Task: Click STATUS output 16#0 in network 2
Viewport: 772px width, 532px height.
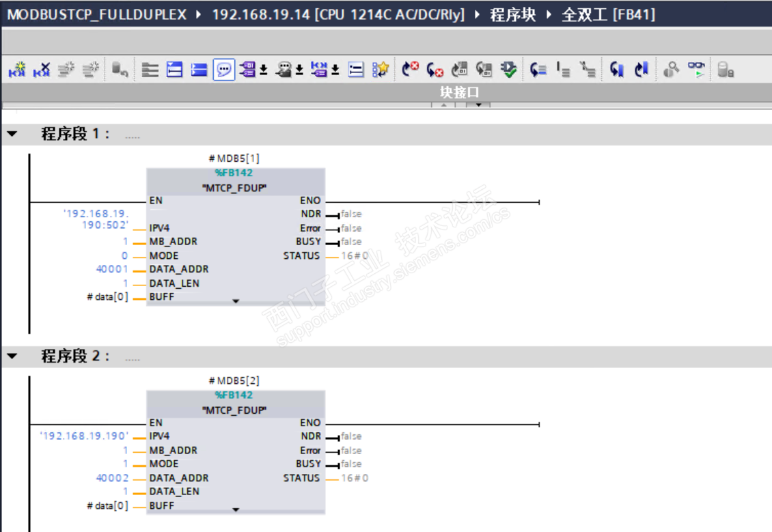Action: [355, 478]
